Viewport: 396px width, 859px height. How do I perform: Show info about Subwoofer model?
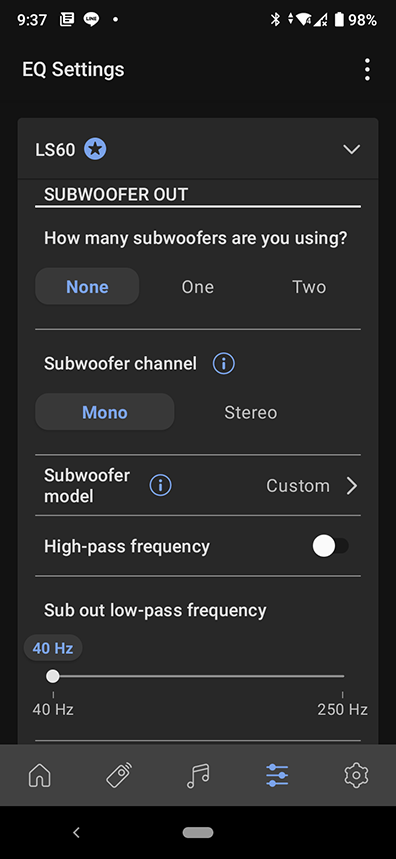tap(160, 485)
